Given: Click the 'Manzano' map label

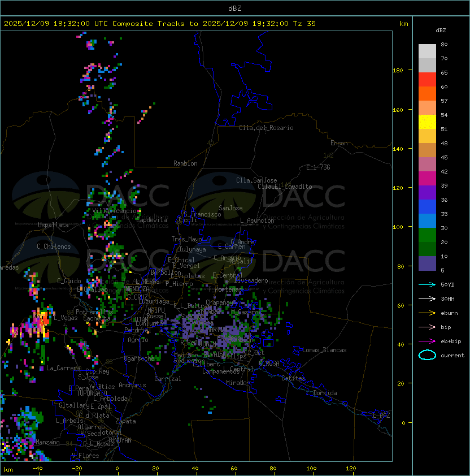Looking at the screenshot, I should 47,442.
